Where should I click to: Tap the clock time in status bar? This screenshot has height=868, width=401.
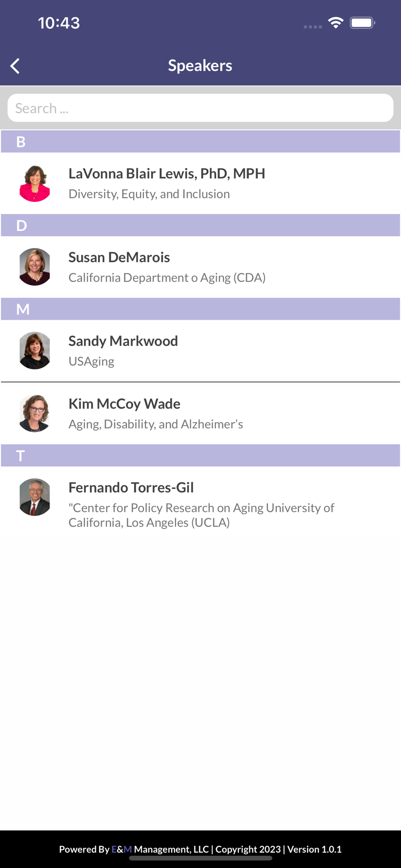(59, 23)
